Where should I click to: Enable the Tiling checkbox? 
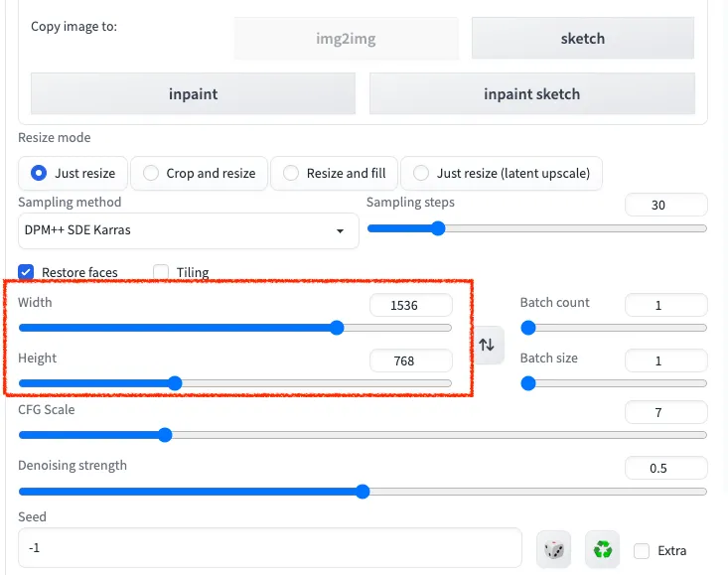coord(161,272)
